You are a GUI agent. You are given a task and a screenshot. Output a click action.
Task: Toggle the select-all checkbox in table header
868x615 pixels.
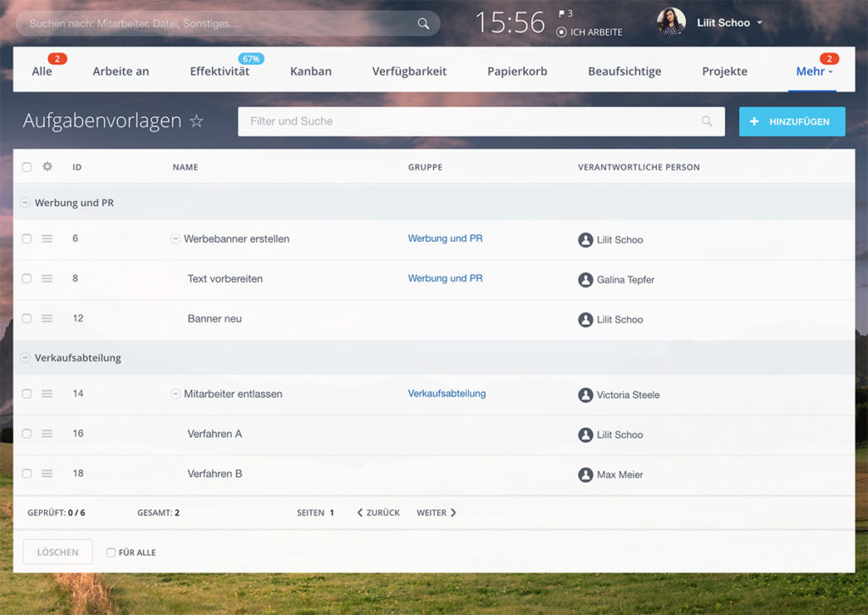click(26, 167)
